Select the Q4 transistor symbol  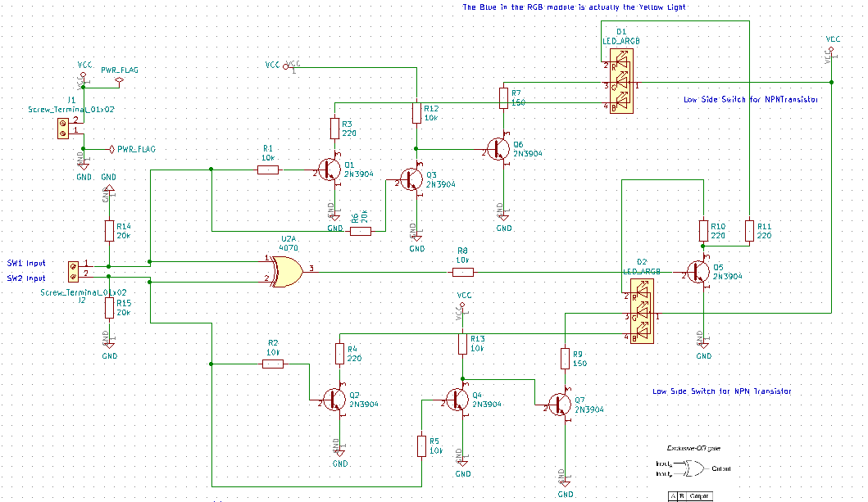(458, 399)
